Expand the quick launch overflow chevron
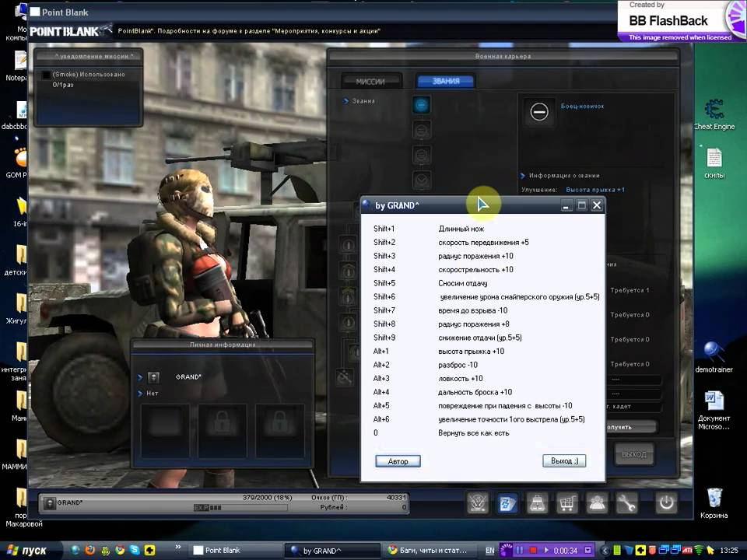This screenshot has width=747, height=560. tap(177, 547)
